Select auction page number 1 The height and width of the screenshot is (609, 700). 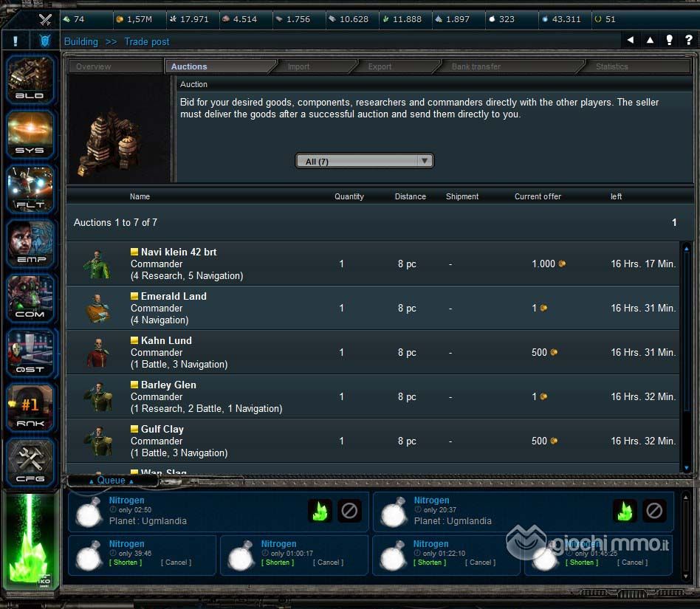coord(674,222)
